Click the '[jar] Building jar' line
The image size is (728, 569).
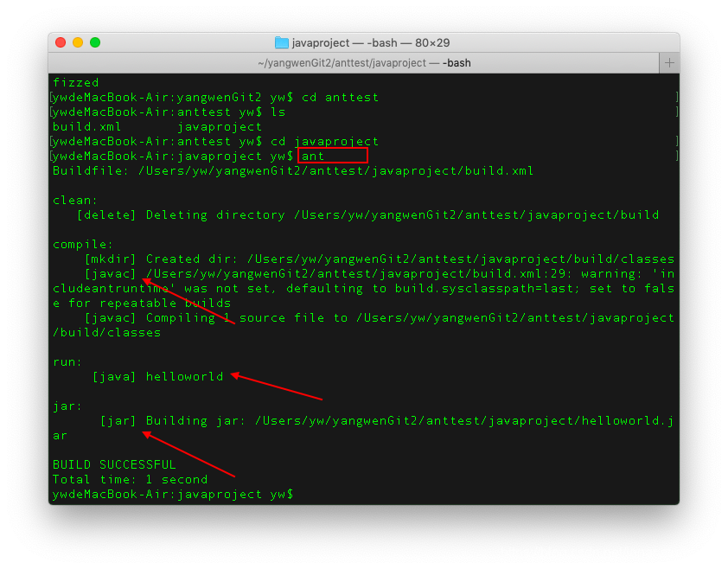click(x=386, y=421)
